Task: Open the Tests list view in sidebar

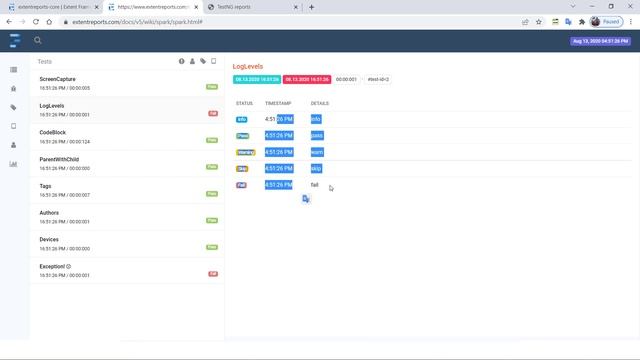Action: click(13, 70)
